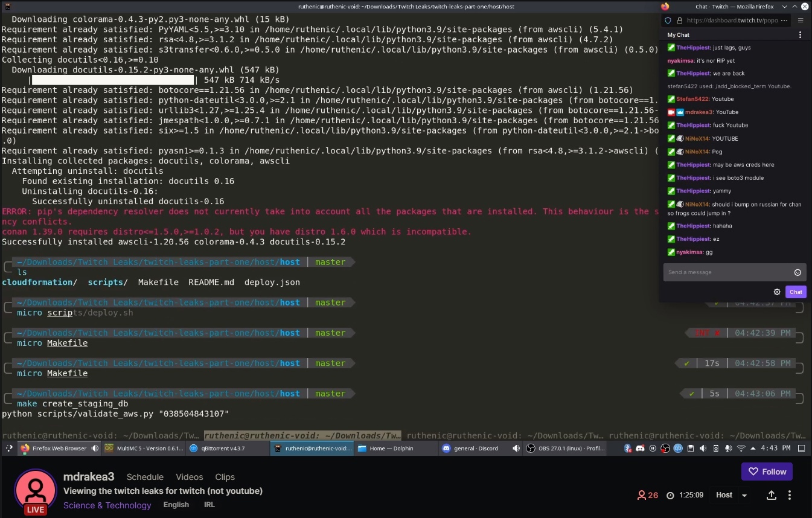Click the Firefox tracking protection shield icon
The image size is (812, 518).
point(668,20)
